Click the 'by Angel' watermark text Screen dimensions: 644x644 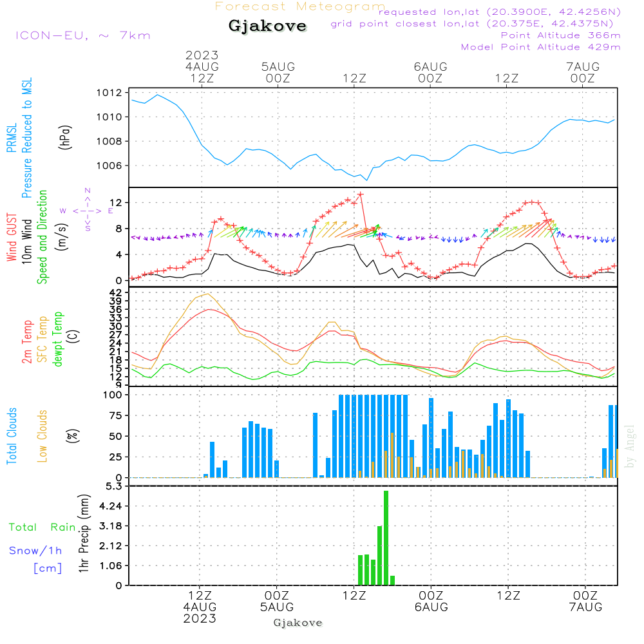coord(630,446)
